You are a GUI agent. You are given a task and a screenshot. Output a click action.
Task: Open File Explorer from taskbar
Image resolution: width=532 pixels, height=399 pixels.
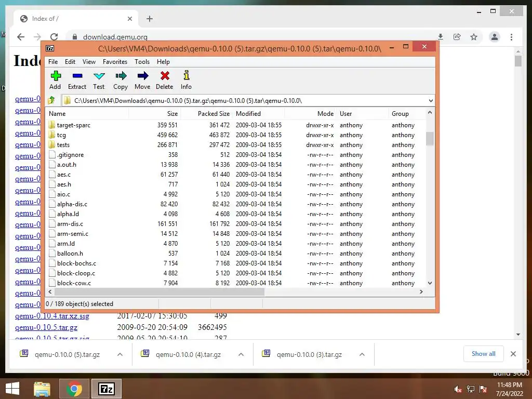point(42,389)
